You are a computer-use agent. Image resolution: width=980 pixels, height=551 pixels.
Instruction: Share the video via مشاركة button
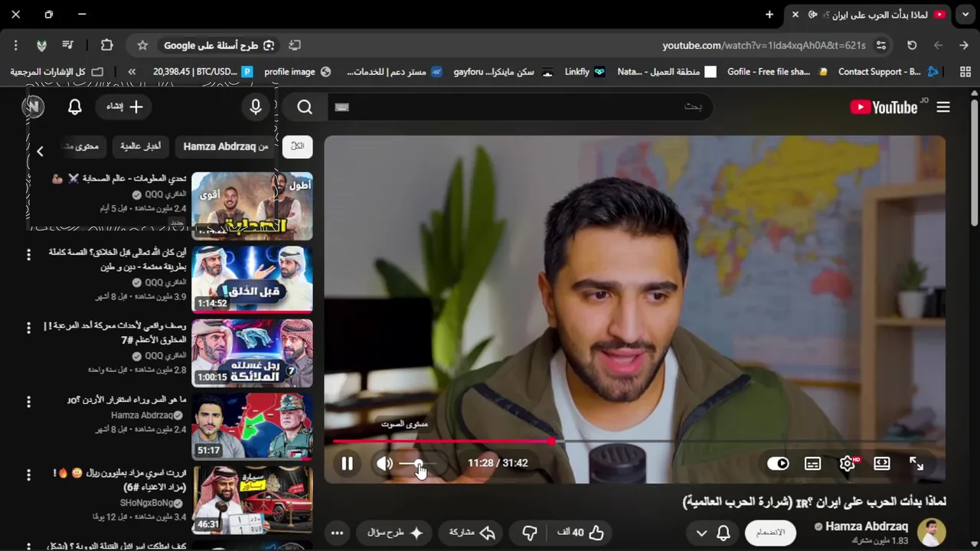point(472,533)
